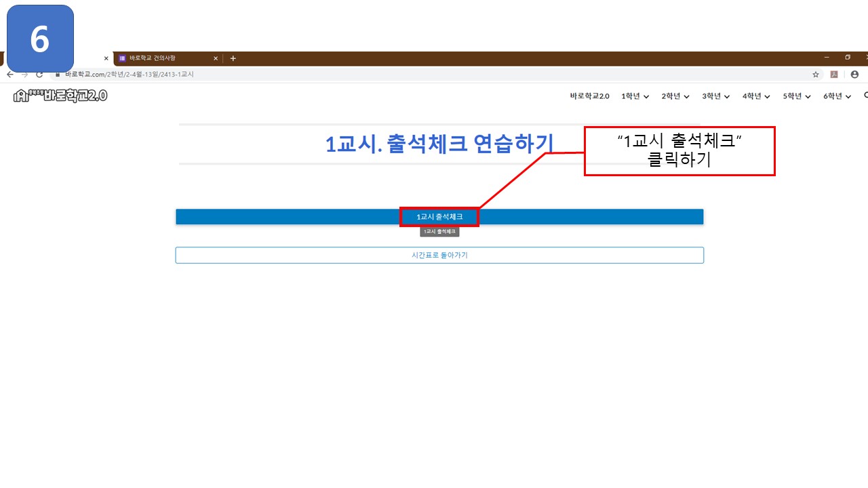This screenshot has height=488, width=868.
Task: Click the browser forward arrow
Action: point(25,75)
